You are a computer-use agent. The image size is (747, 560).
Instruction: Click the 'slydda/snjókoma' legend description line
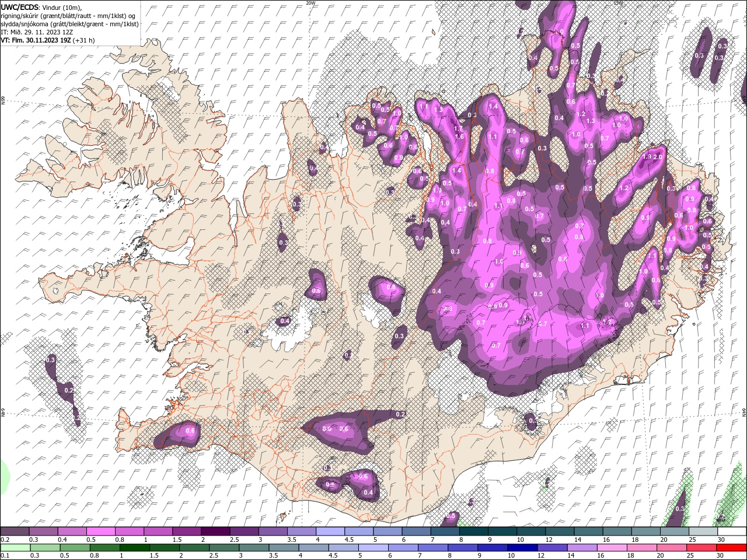70,24
